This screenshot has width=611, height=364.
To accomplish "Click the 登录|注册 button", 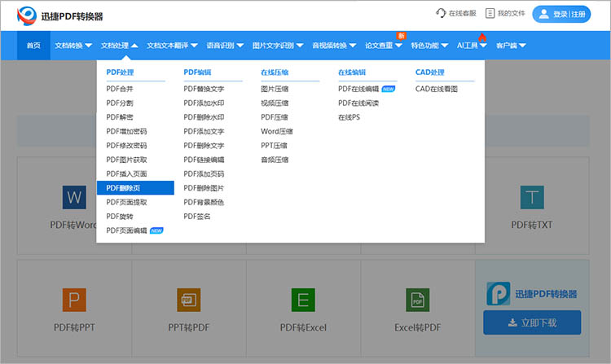I will coord(561,14).
